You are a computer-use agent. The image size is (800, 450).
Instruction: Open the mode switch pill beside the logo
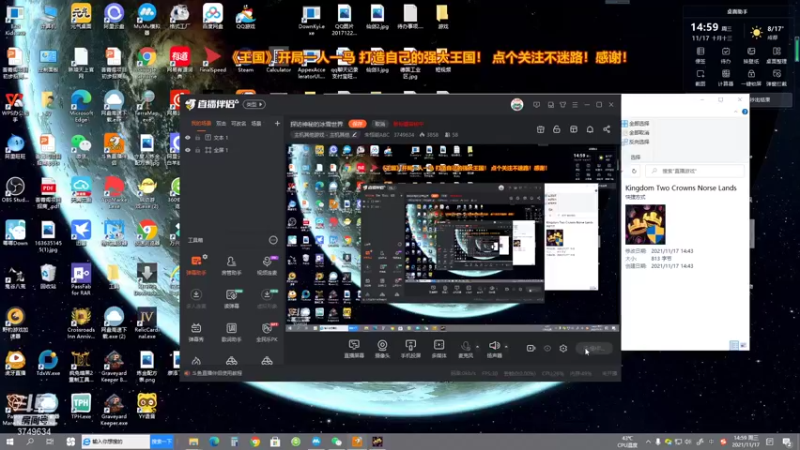click(254, 105)
